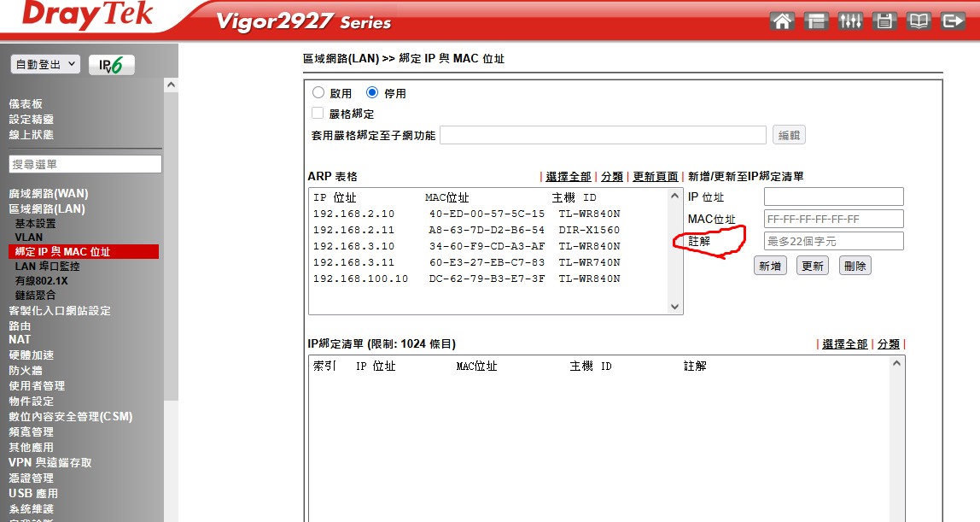980x522 pixels.
Task: Expand the 廣域網路(WAN) menu
Action: tap(49, 194)
